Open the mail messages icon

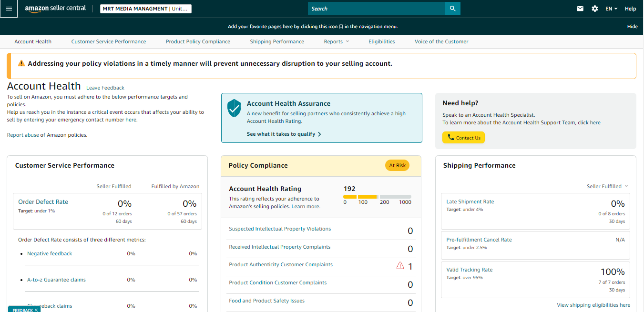pyautogui.click(x=580, y=9)
